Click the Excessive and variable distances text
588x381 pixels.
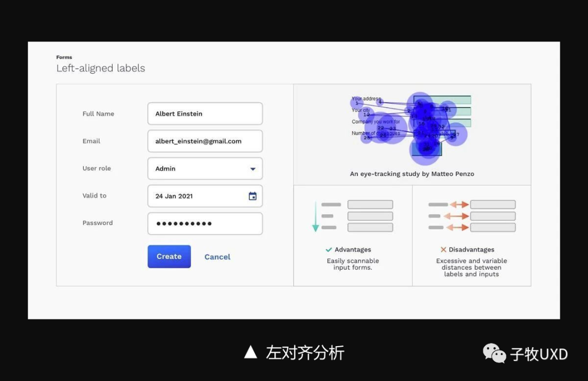pyautogui.click(x=471, y=267)
